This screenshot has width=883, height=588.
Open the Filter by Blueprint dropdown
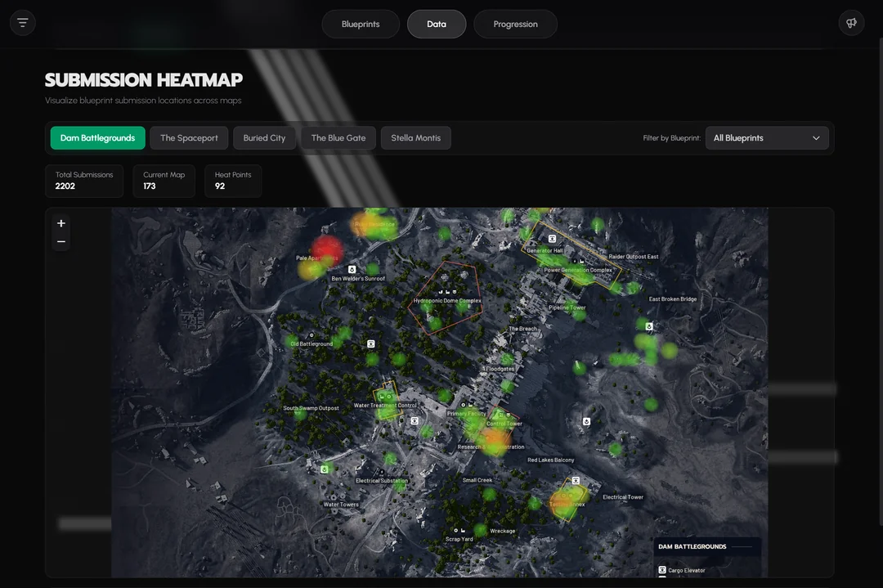(x=766, y=138)
